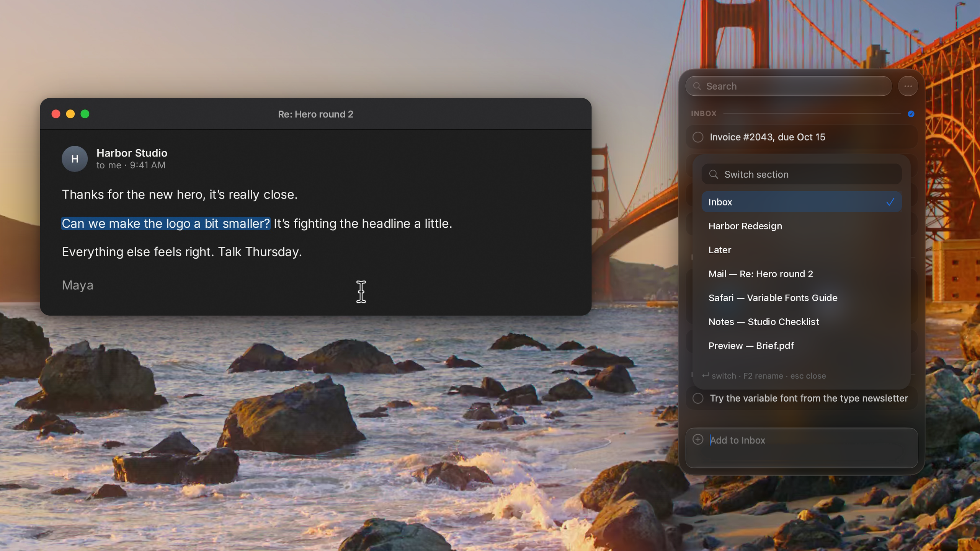Choose Preview — Brief.pdf section
980x551 pixels.
coord(801,346)
